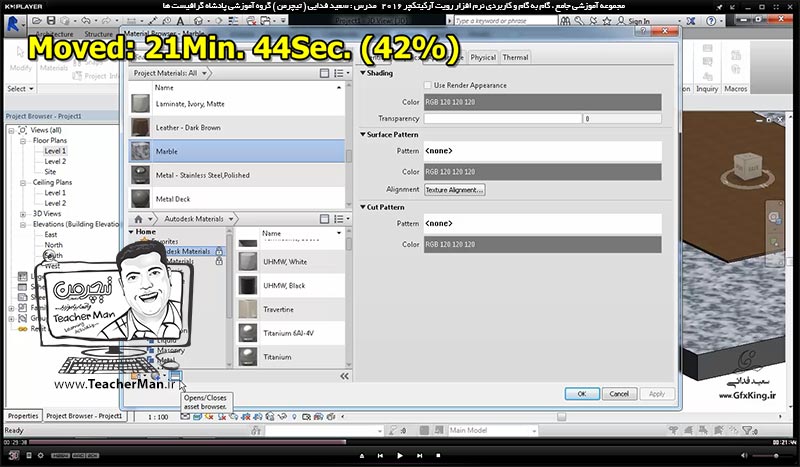Collapse the Shading section
The image size is (800, 467).
[363, 73]
